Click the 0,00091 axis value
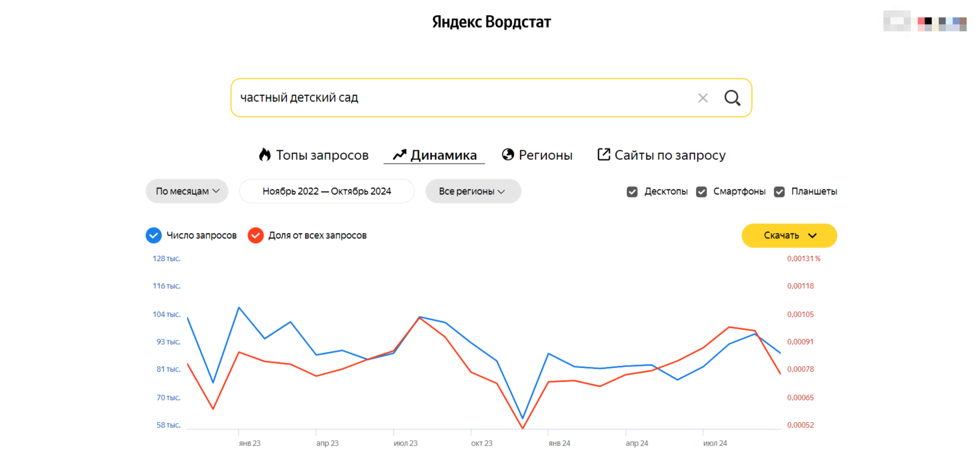This screenshot has height=466, width=980. pyautogui.click(x=801, y=342)
